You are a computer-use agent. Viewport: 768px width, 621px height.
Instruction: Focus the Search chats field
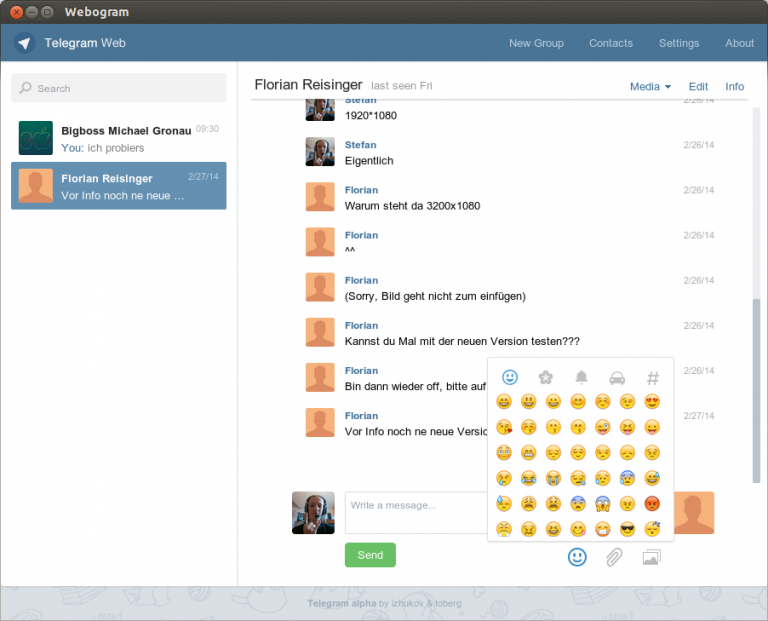119,88
